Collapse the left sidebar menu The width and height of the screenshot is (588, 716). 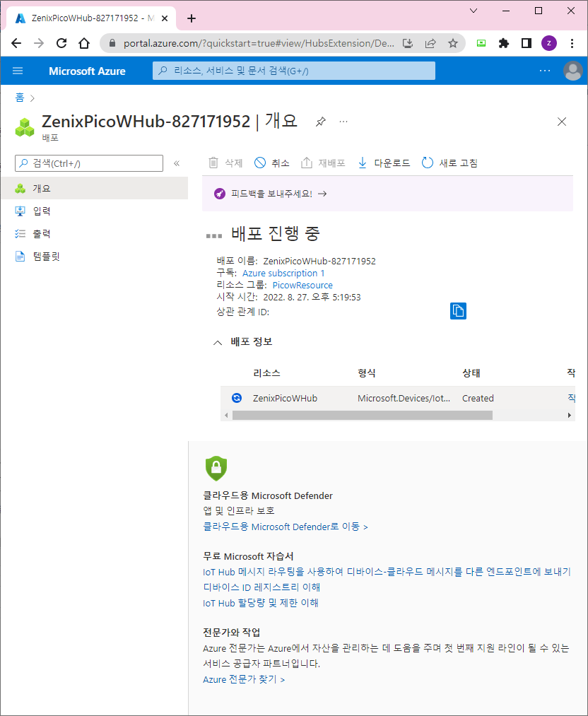click(177, 163)
